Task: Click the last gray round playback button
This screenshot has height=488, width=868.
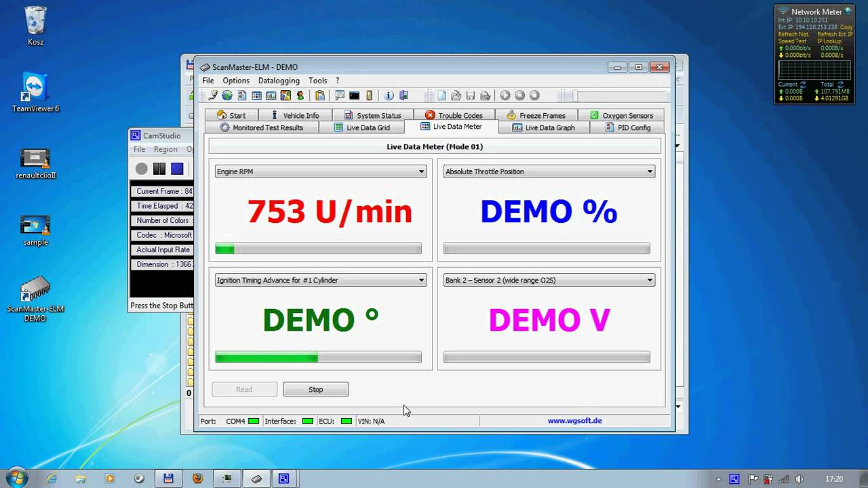Action: (x=534, y=96)
